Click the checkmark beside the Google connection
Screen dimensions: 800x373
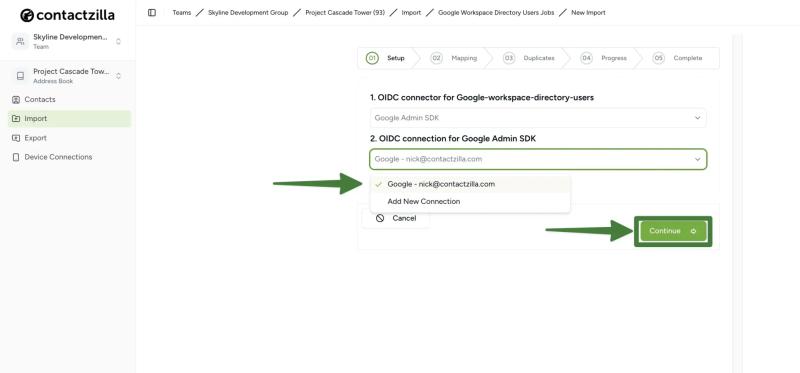379,184
